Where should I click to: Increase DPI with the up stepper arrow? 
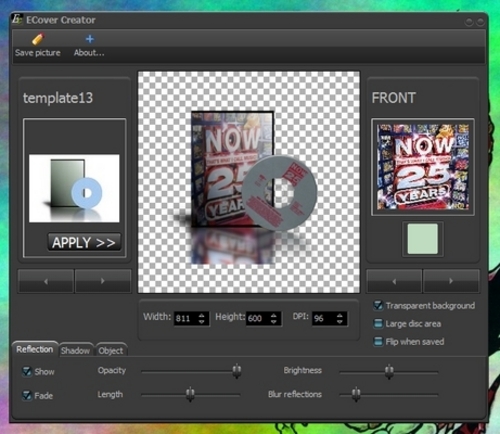[340, 315]
